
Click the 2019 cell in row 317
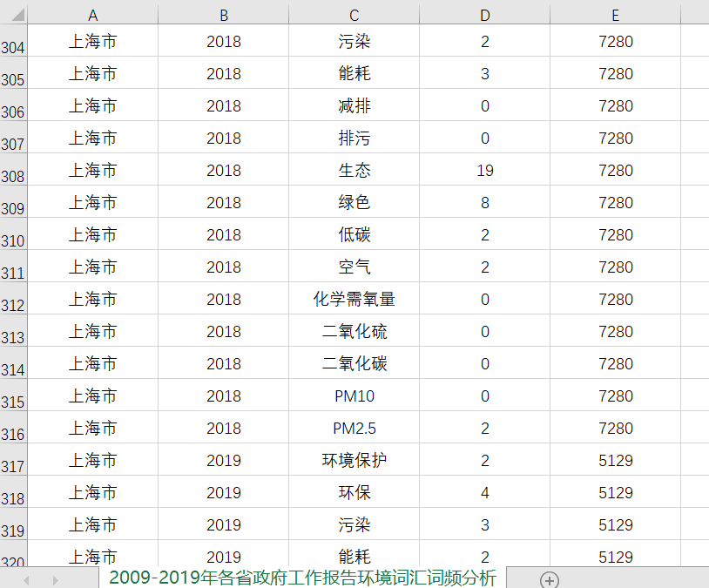(x=223, y=460)
